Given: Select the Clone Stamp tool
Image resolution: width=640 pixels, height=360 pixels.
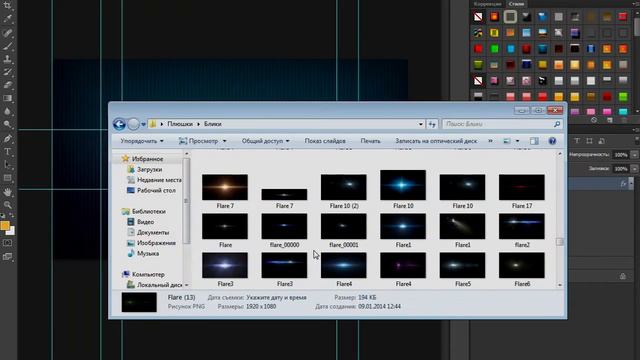Looking at the screenshot, I should pyautogui.click(x=7, y=59).
